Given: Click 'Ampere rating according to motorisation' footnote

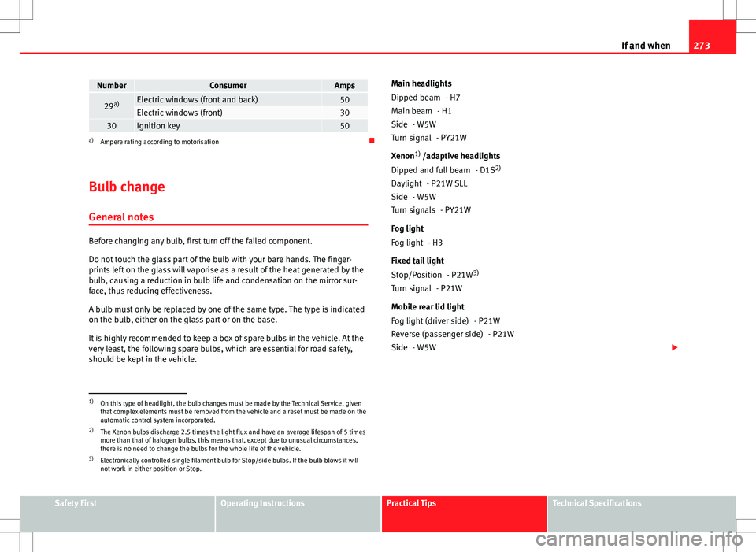Looking at the screenshot, I should [x=159, y=142].
